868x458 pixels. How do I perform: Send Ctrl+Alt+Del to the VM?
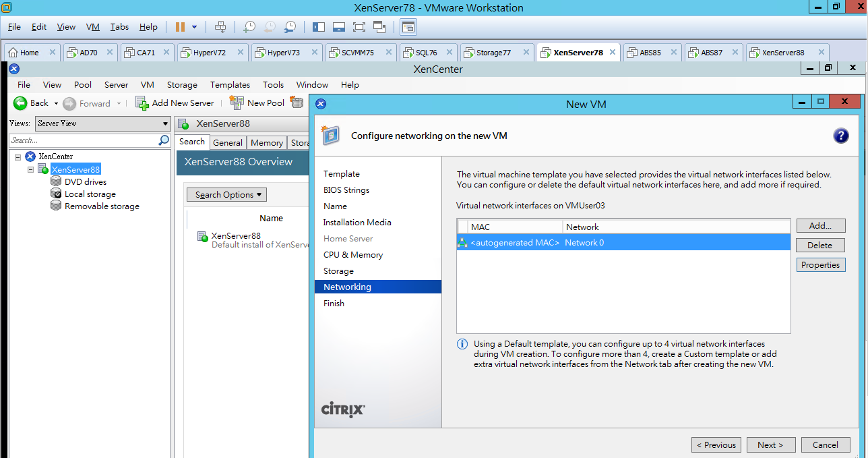220,27
